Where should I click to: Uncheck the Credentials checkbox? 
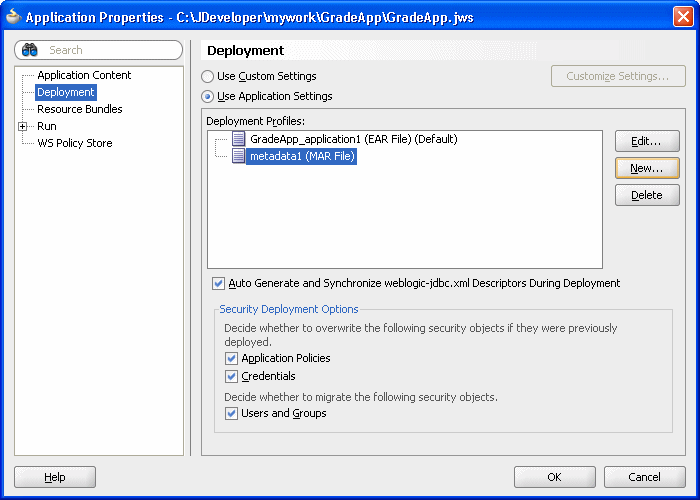tap(231, 376)
